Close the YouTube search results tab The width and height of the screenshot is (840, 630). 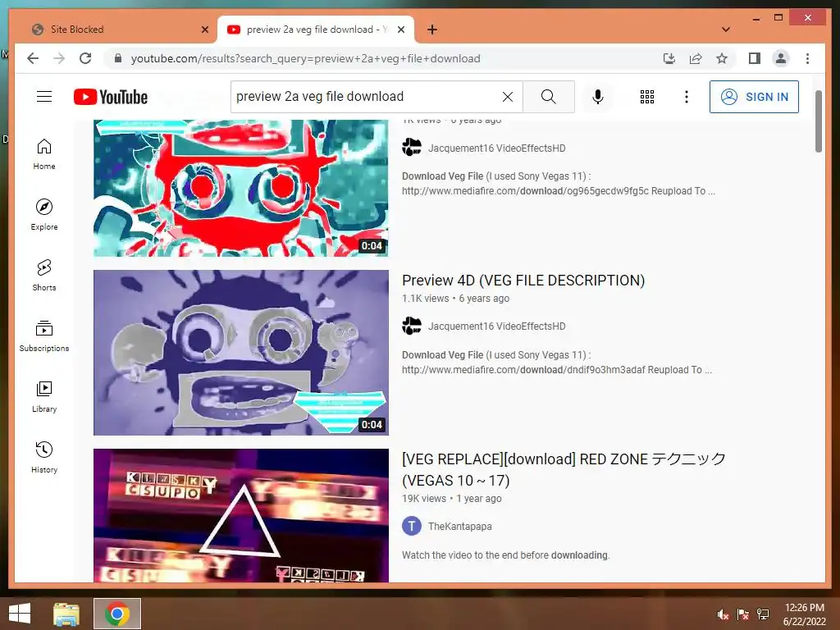tap(400, 30)
